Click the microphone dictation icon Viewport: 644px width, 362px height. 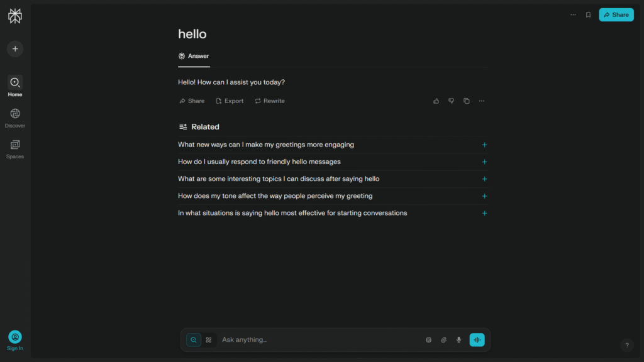(458, 340)
